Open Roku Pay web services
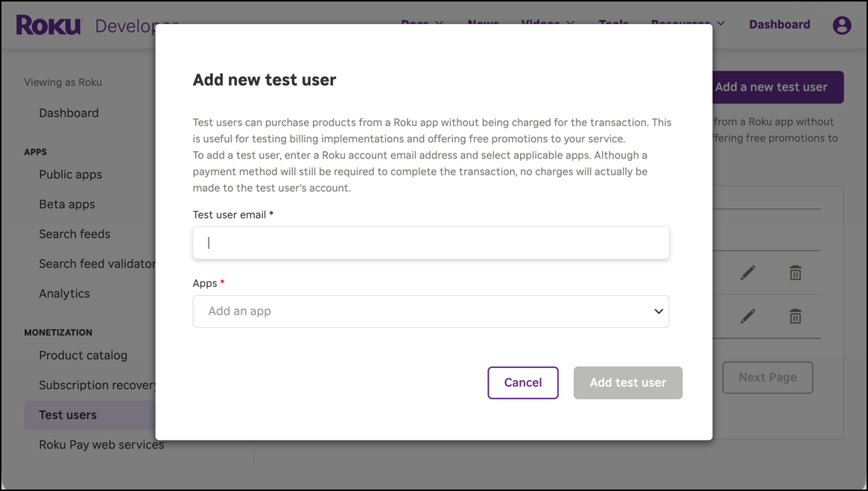The width and height of the screenshot is (868, 491). 101,445
